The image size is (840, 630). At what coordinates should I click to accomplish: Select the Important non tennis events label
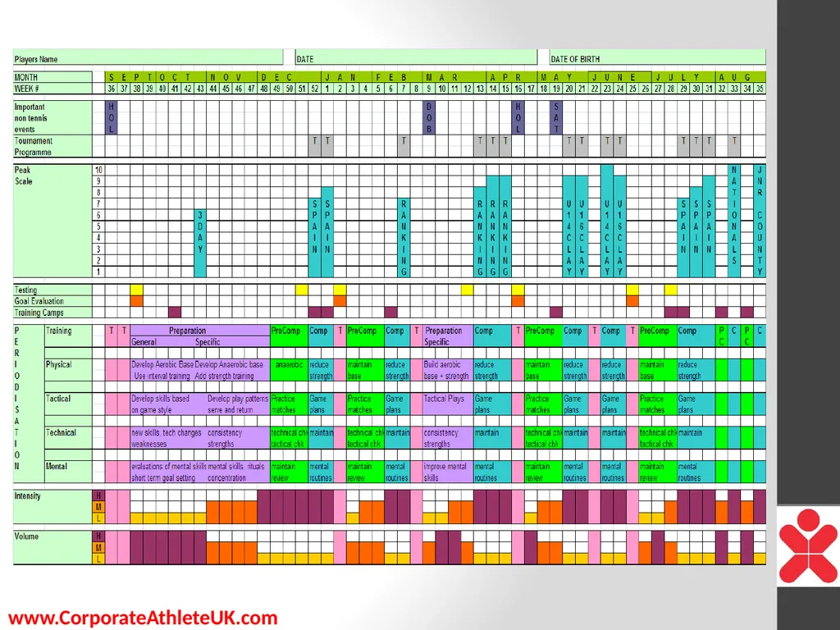tap(52, 118)
